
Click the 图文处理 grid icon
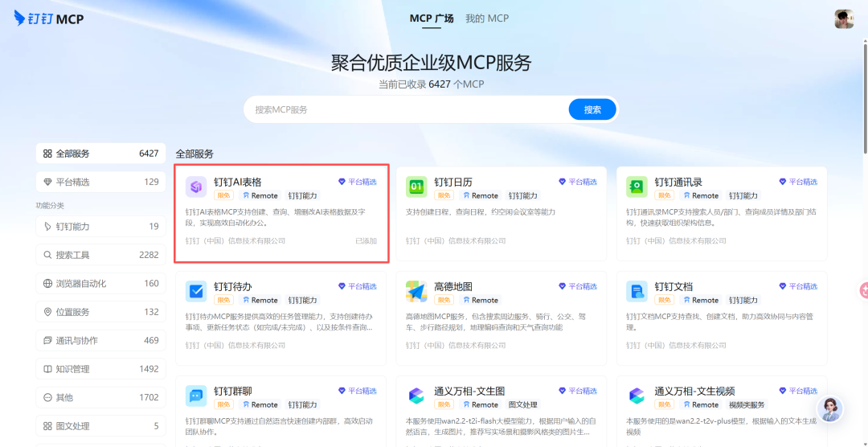coord(47,426)
